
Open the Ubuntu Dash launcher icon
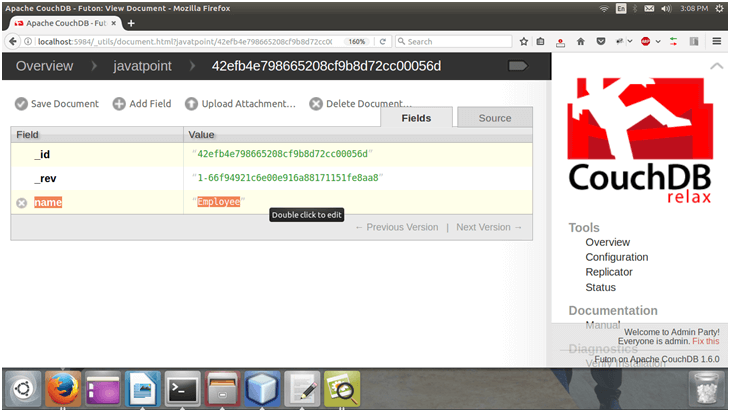[x=23, y=388]
